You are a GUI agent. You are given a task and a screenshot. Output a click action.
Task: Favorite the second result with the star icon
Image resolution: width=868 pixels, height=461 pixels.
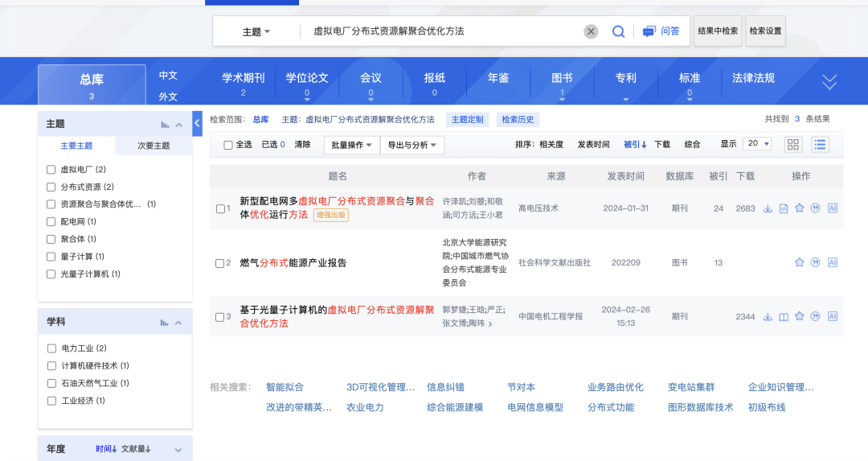pos(800,262)
